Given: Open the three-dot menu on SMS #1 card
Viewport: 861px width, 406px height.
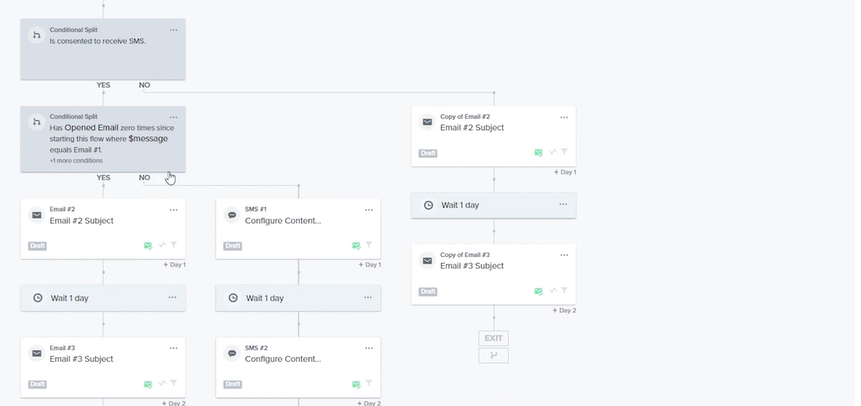Looking at the screenshot, I should pyautogui.click(x=368, y=210).
